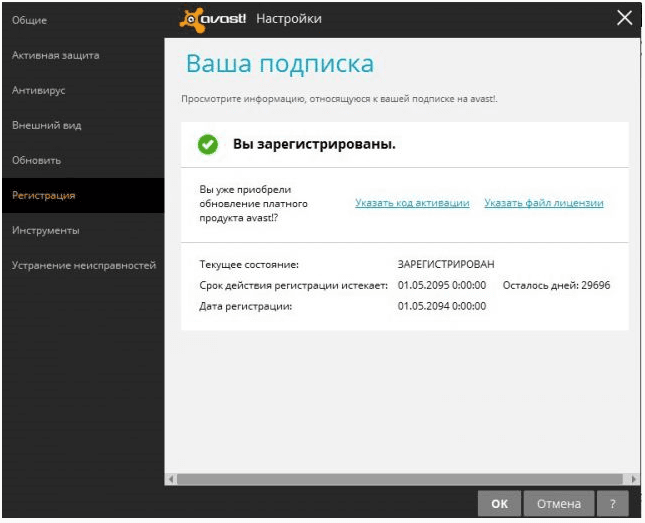The width and height of the screenshot is (645, 523).
Task: Open the Внешний вид section
Action: (x=46, y=125)
